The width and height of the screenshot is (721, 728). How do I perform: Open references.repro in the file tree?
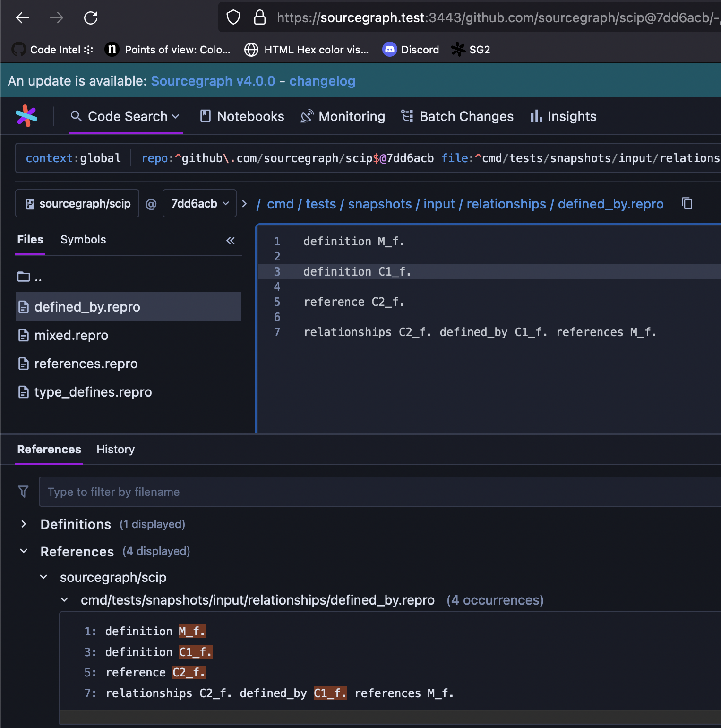click(78, 364)
